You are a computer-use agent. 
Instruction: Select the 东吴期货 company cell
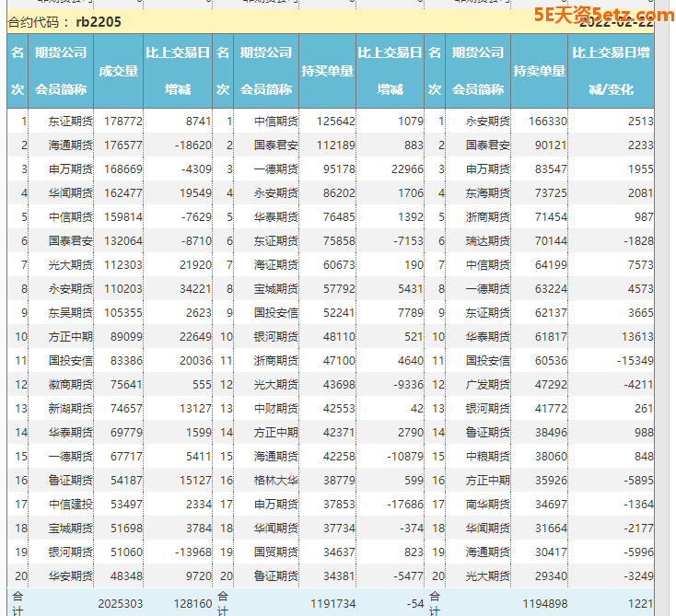click(x=70, y=312)
